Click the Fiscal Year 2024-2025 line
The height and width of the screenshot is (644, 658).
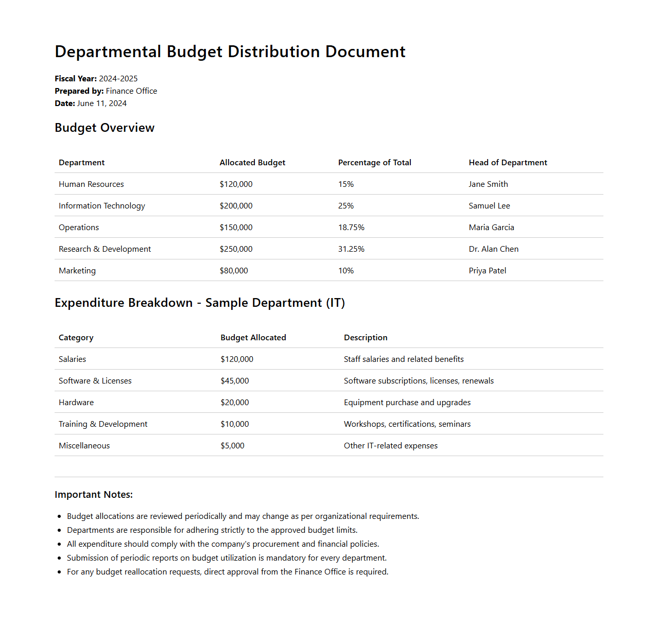[96, 79]
